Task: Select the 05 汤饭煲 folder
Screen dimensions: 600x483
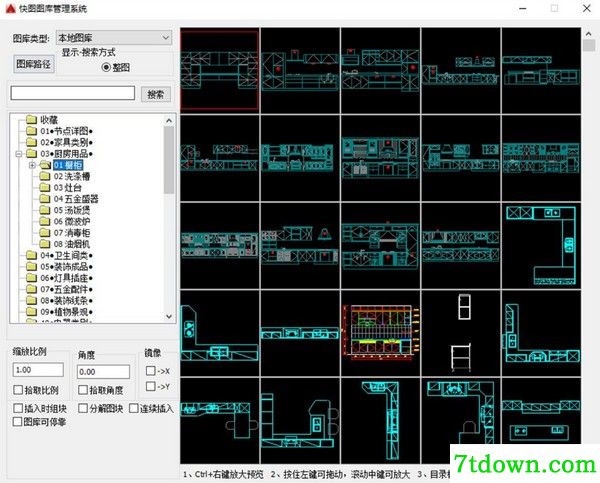Action: point(72,210)
